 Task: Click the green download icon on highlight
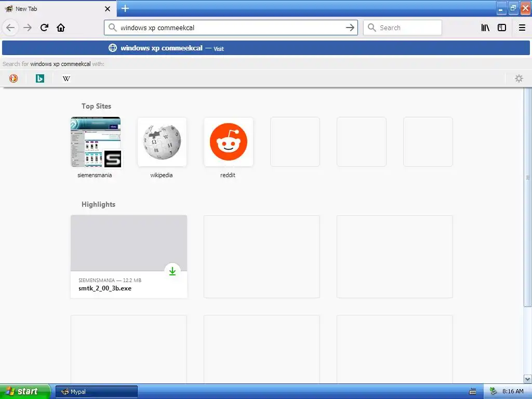(x=172, y=271)
